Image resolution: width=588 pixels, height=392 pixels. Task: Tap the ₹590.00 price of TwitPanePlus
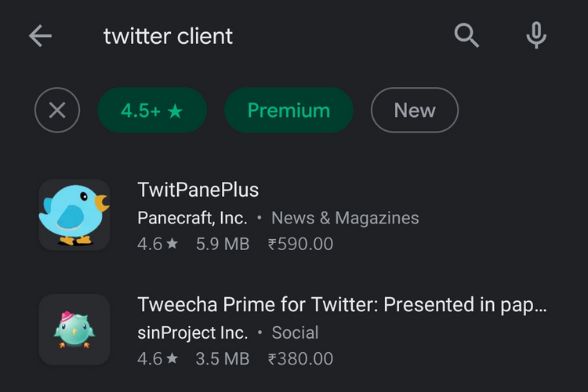click(300, 244)
